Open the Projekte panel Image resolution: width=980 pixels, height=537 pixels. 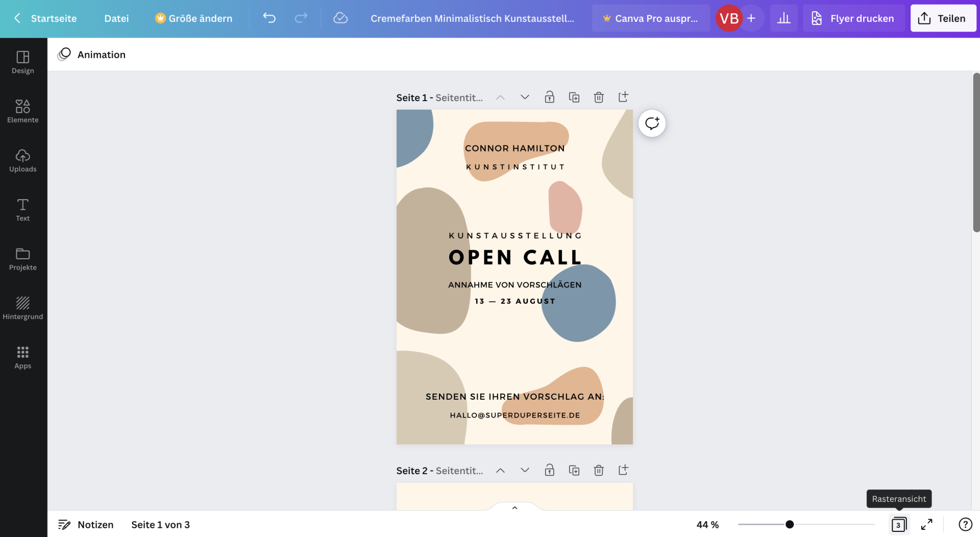click(23, 258)
